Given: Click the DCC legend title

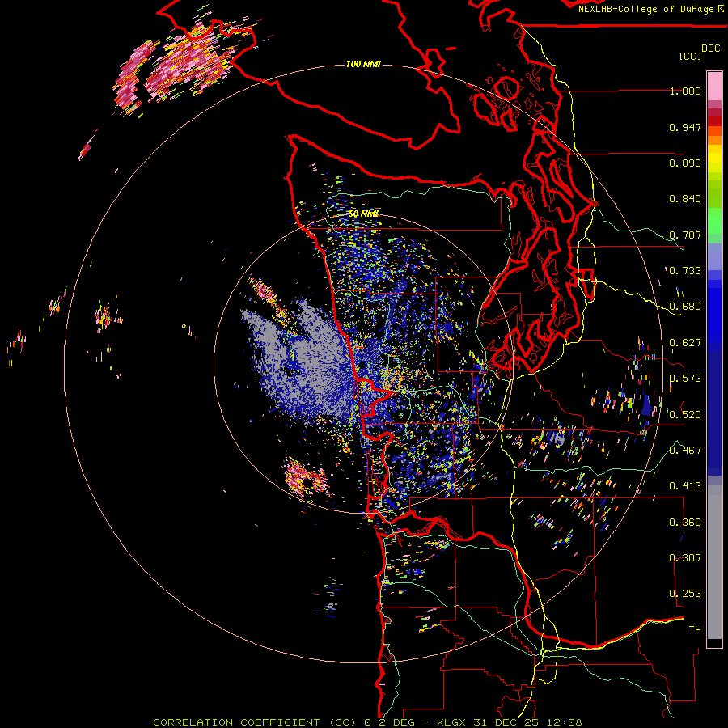Looking at the screenshot, I should 710,49.
